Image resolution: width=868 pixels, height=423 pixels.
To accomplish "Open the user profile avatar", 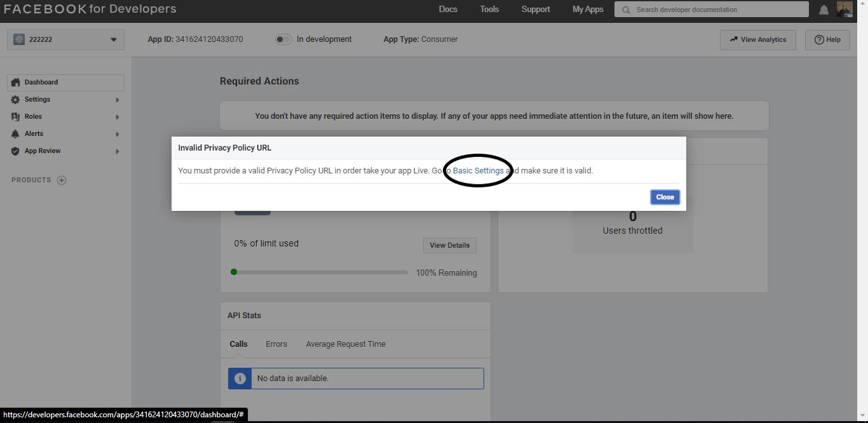I will coord(844,10).
